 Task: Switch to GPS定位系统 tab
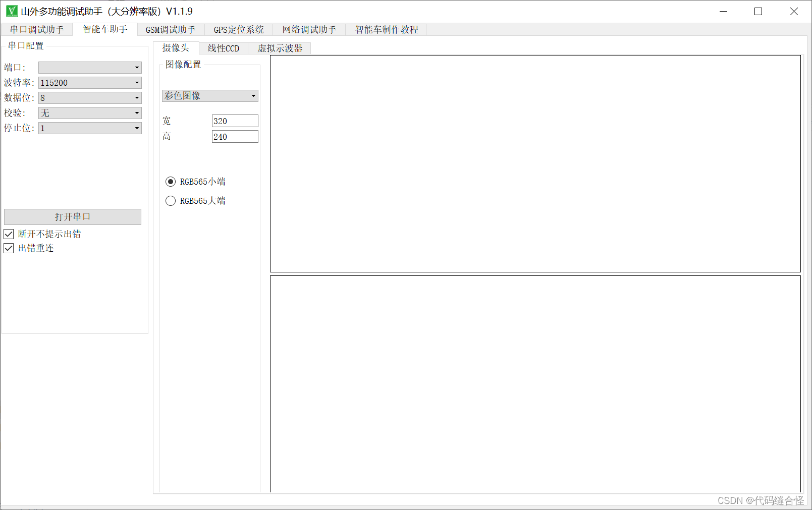pos(238,30)
